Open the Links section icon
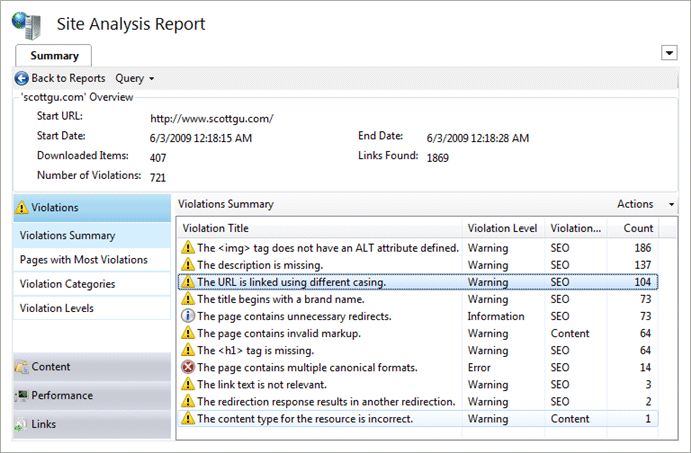 coord(21,424)
